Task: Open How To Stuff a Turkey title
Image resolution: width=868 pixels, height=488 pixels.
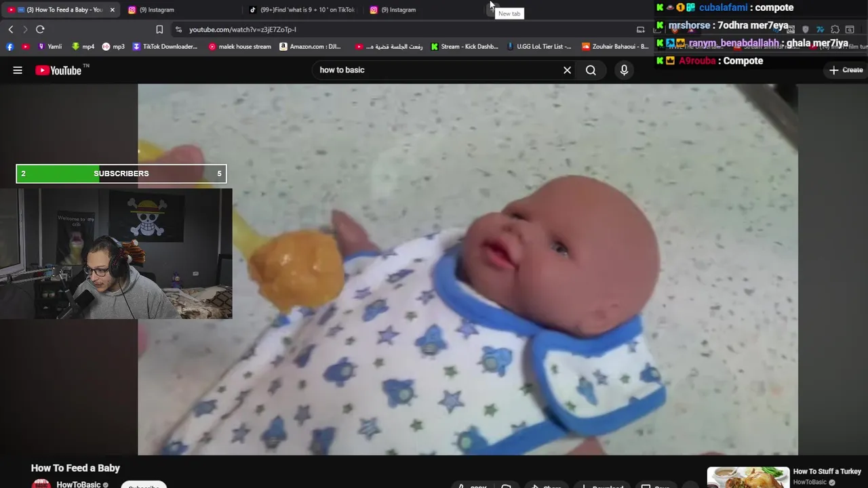Action: point(827,471)
